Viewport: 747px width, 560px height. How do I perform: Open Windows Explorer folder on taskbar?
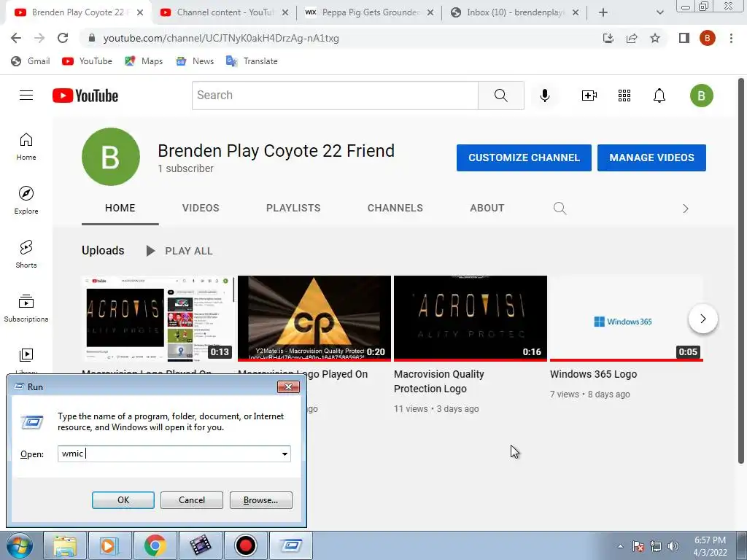pyautogui.click(x=65, y=545)
